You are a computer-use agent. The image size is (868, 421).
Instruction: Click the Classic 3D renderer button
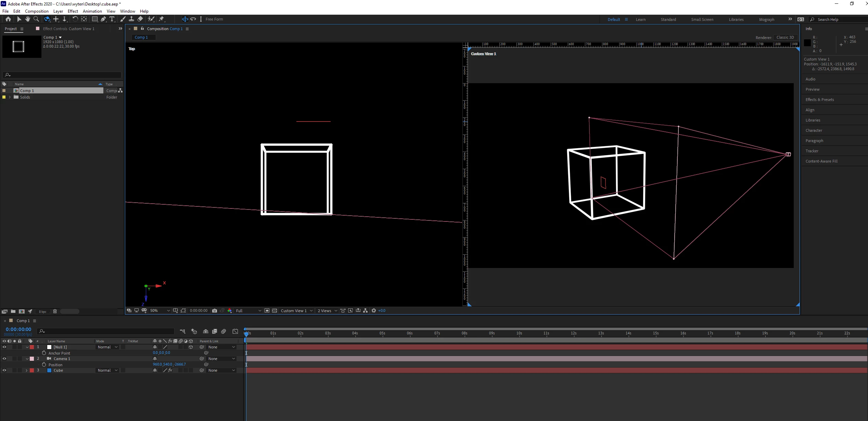point(785,37)
